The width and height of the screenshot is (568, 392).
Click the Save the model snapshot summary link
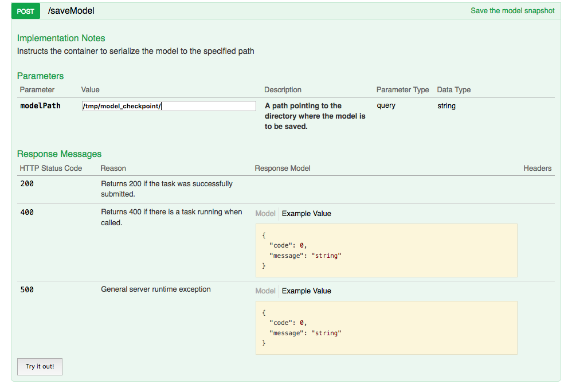512,11
